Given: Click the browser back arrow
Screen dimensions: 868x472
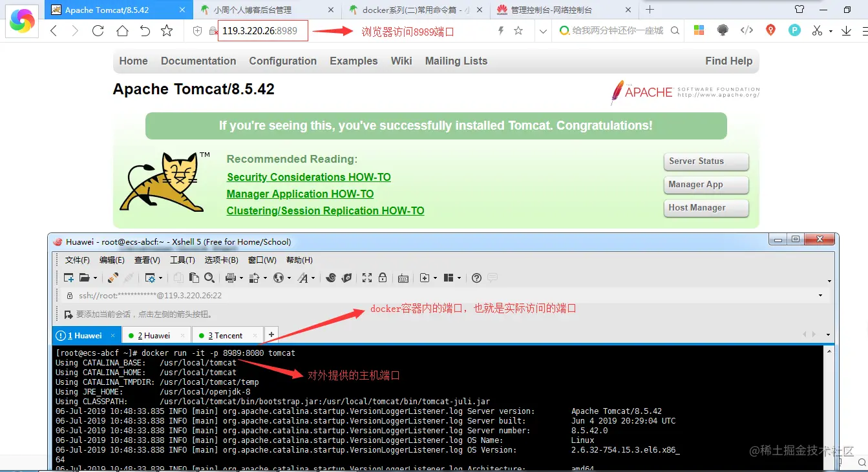Looking at the screenshot, I should click(x=54, y=30).
